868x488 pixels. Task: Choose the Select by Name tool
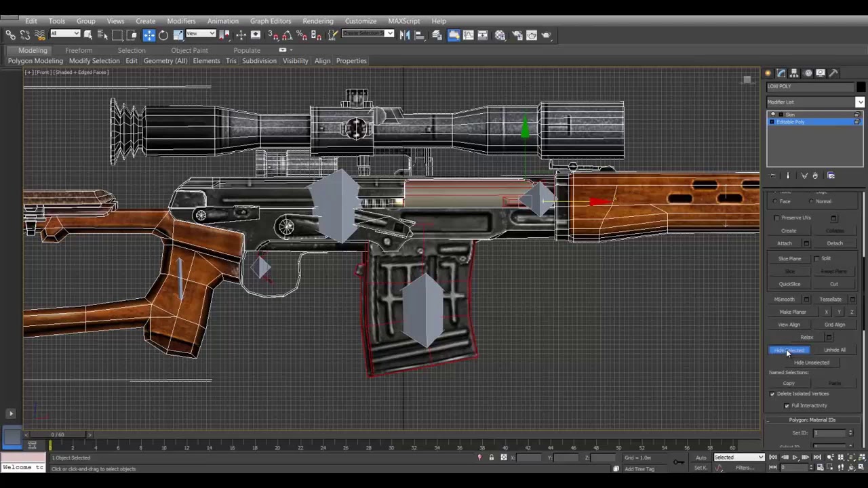(x=102, y=35)
